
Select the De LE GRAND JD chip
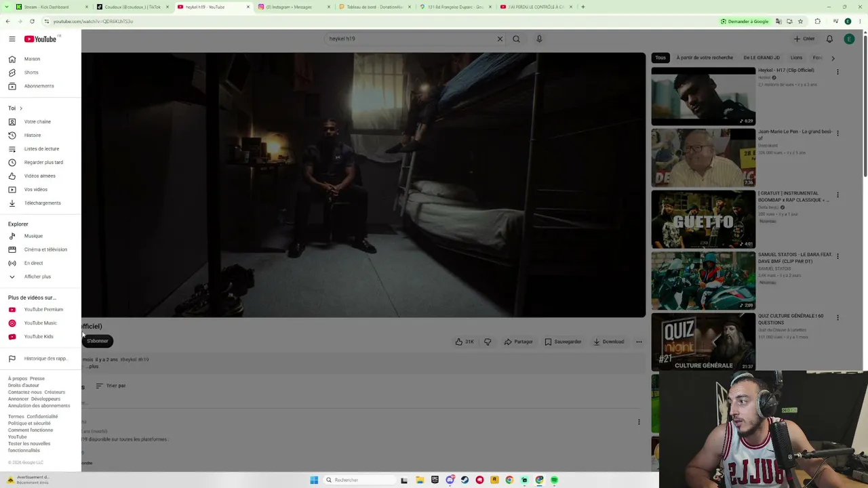point(762,58)
